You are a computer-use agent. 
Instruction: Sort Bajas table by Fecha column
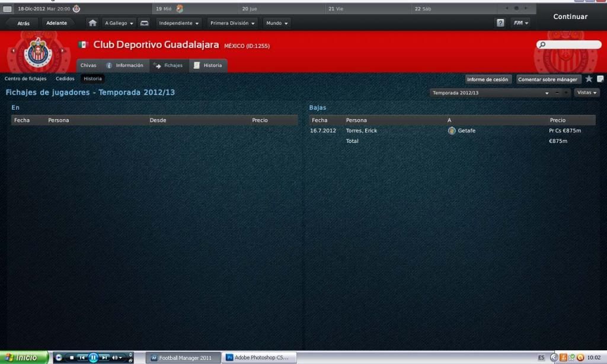point(320,120)
